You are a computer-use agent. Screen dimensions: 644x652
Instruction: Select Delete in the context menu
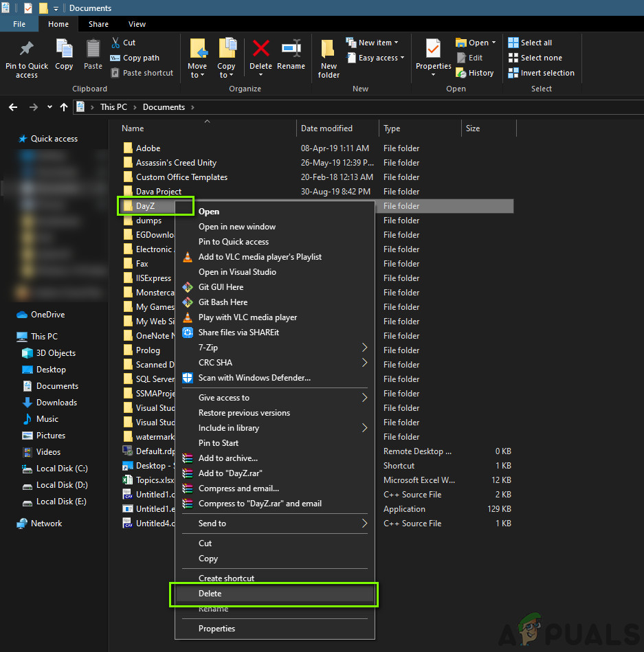click(x=274, y=594)
